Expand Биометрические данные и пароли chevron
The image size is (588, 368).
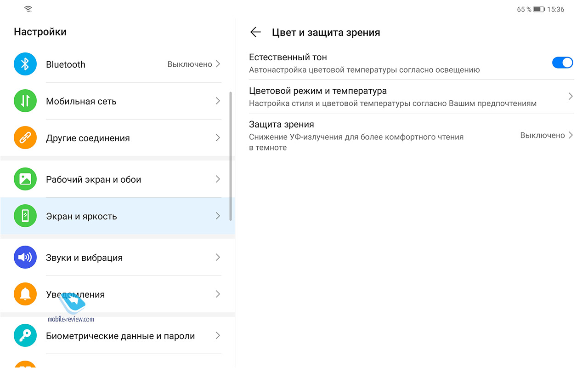coord(218,335)
